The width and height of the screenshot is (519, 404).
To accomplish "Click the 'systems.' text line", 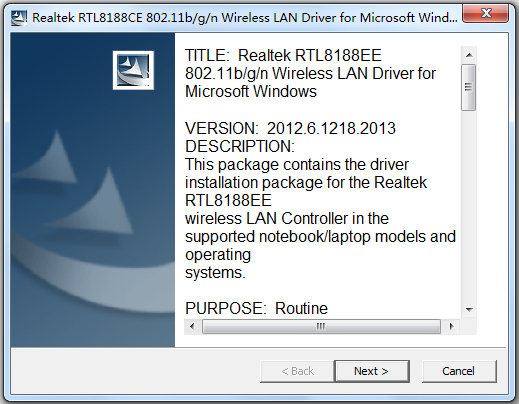I will 215,272.
